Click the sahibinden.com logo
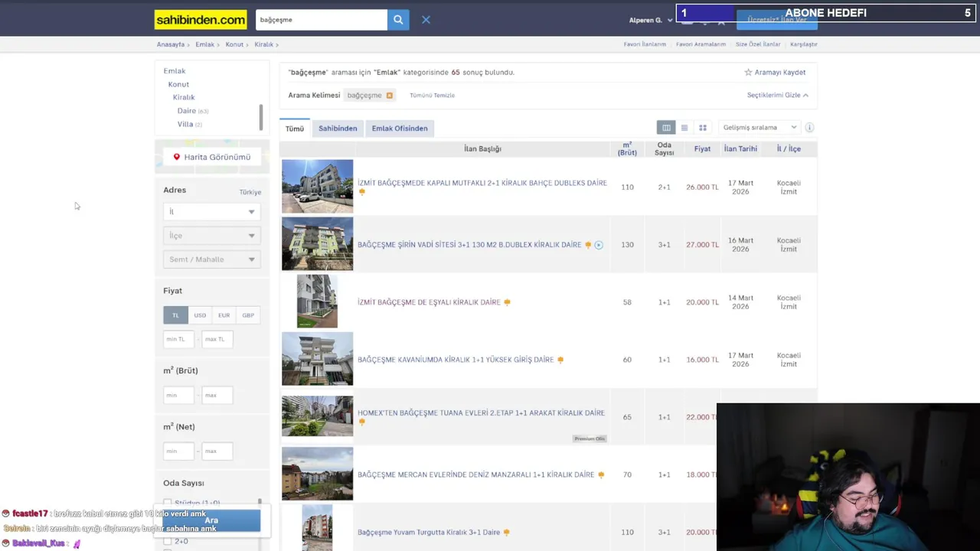 (x=201, y=20)
